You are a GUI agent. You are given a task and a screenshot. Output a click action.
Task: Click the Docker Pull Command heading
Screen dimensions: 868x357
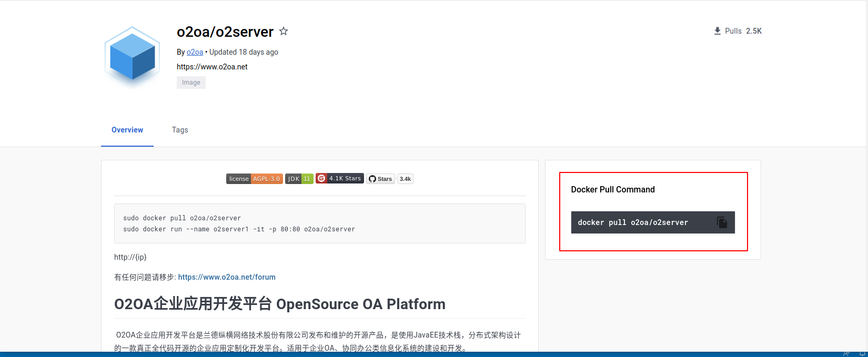[613, 189]
